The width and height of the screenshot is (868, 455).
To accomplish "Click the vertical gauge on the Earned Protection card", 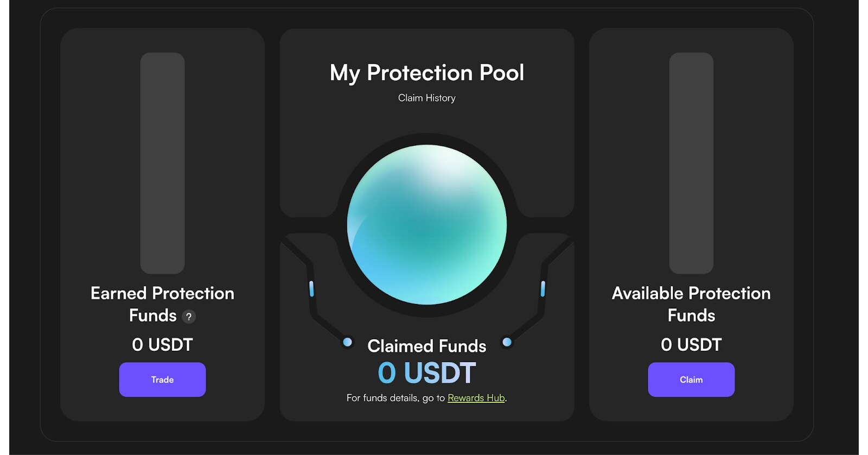I will (x=162, y=163).
